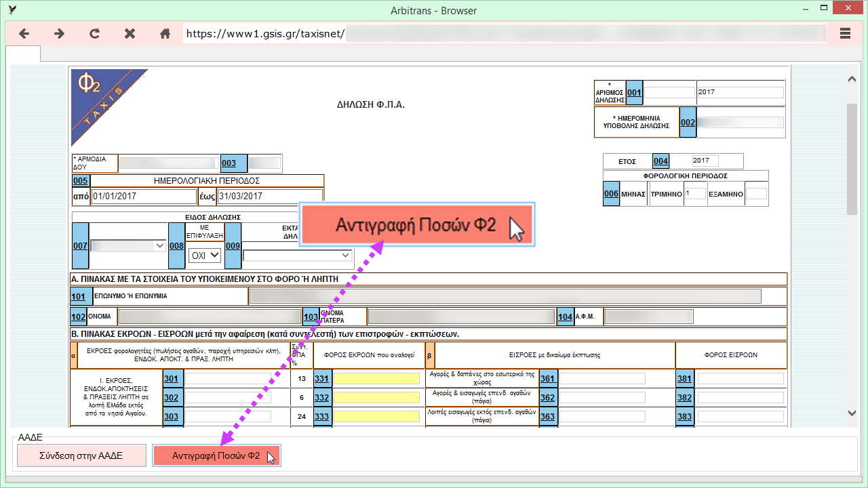Click the field code 363 link
The width and height of the screenshot is (868, 488).
point(548,417)
